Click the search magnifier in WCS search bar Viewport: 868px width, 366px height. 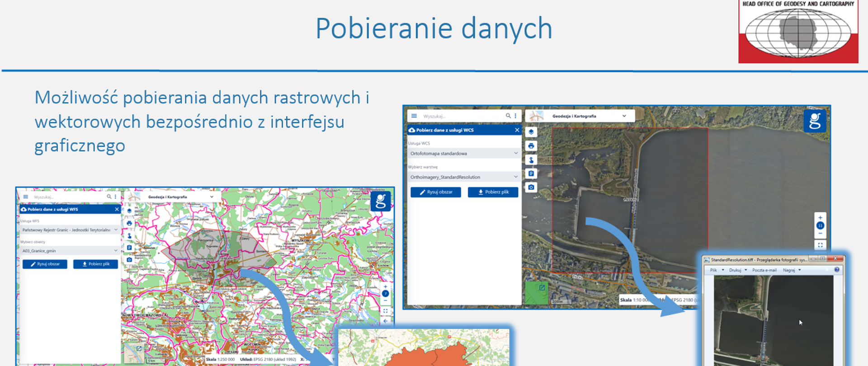(508, 116)
